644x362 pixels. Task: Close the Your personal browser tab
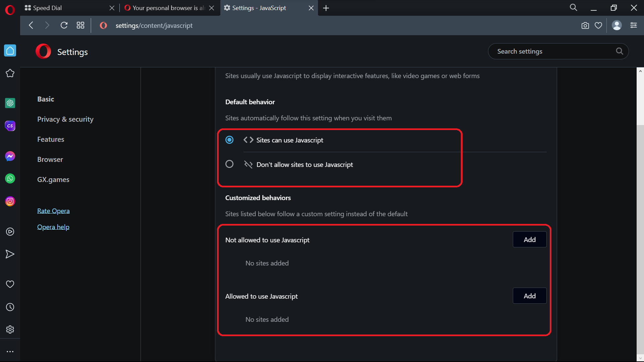[212, 8]
